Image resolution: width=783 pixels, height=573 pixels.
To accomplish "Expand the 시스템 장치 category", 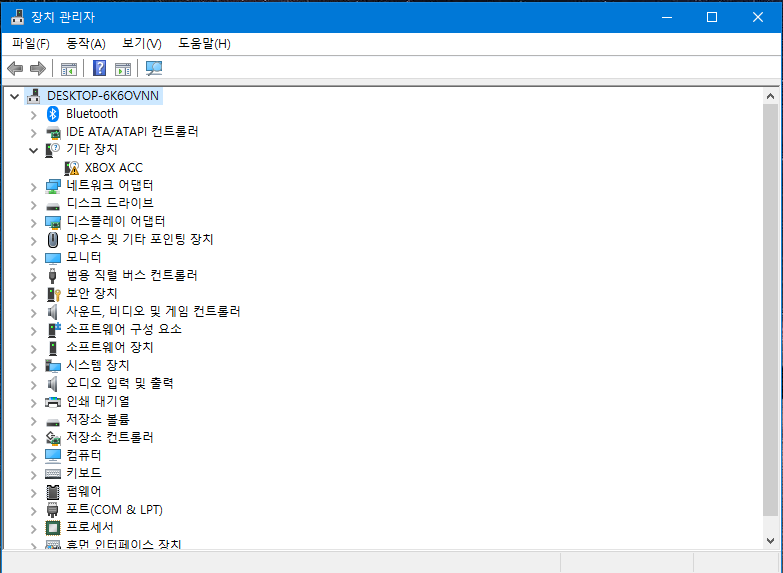I will 33,367.
